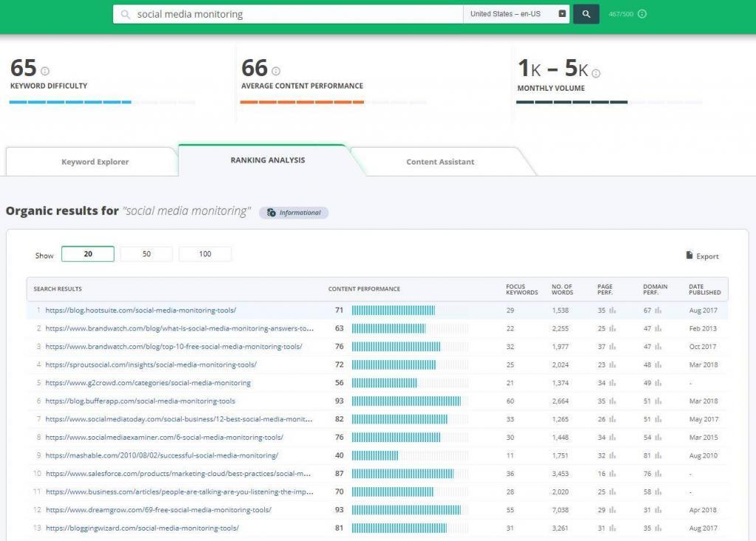Open the dreamgrow.com 69 free tools link

pyautogui.click(x=158, y=510)
